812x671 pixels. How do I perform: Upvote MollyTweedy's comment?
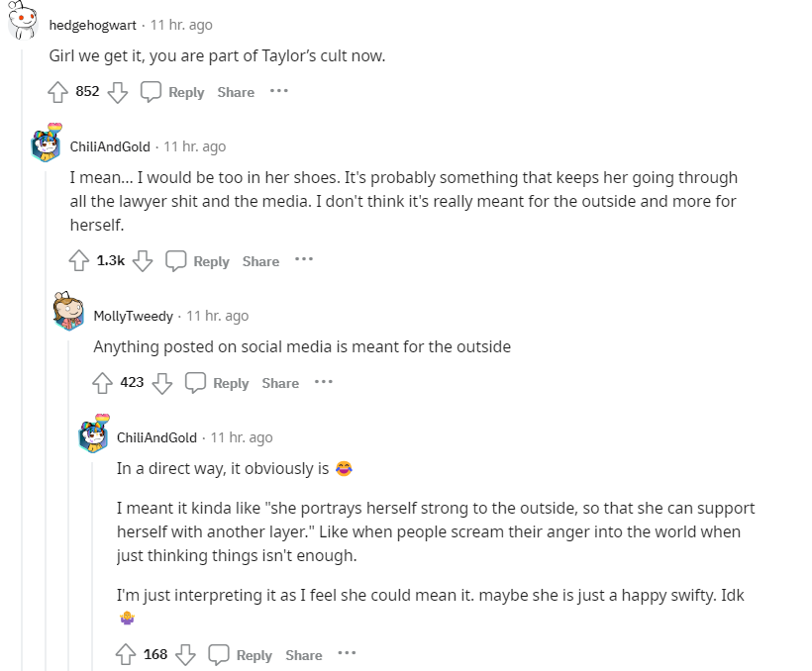pos(102,383)
